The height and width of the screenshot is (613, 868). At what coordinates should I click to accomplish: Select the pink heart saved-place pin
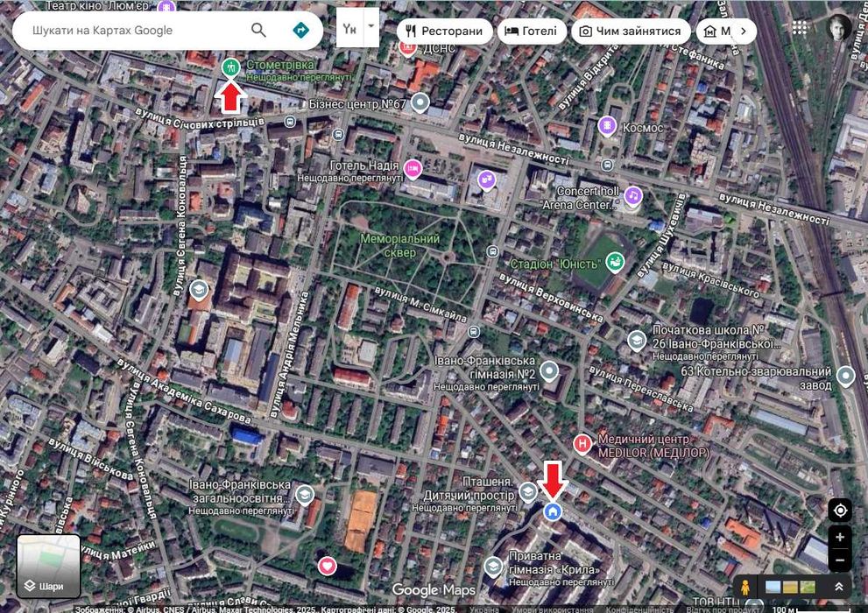coord(328,566)
